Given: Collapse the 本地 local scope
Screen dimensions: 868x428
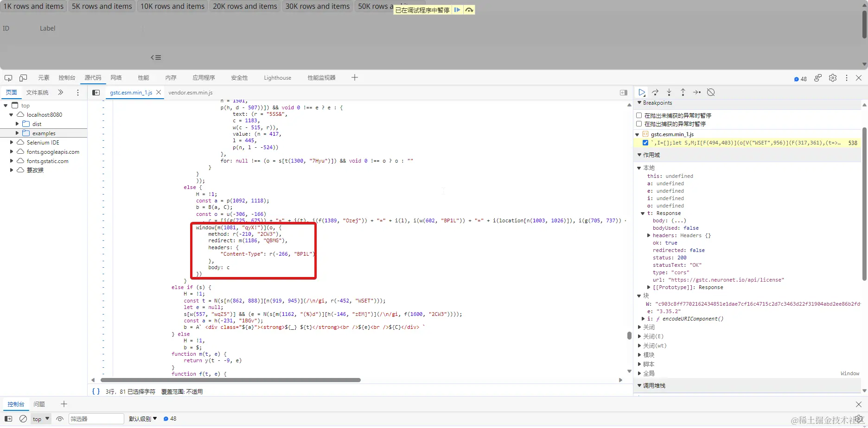Looking at the screenshot, I should [639, 168].
